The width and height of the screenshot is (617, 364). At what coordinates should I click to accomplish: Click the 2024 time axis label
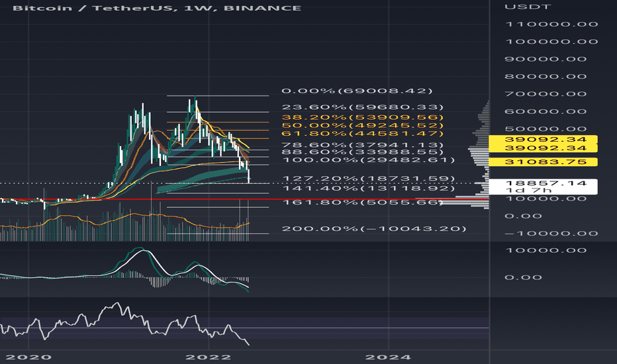[x=389, y=357]
